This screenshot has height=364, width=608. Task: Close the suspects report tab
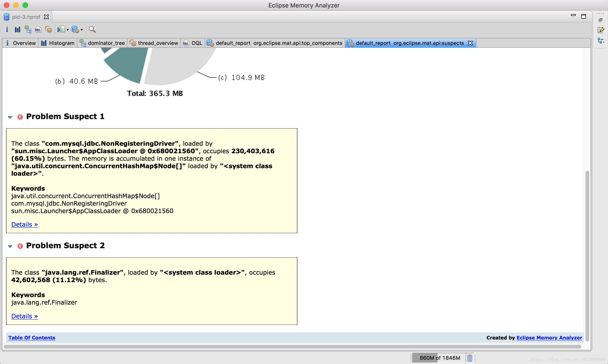coord(470,43)
